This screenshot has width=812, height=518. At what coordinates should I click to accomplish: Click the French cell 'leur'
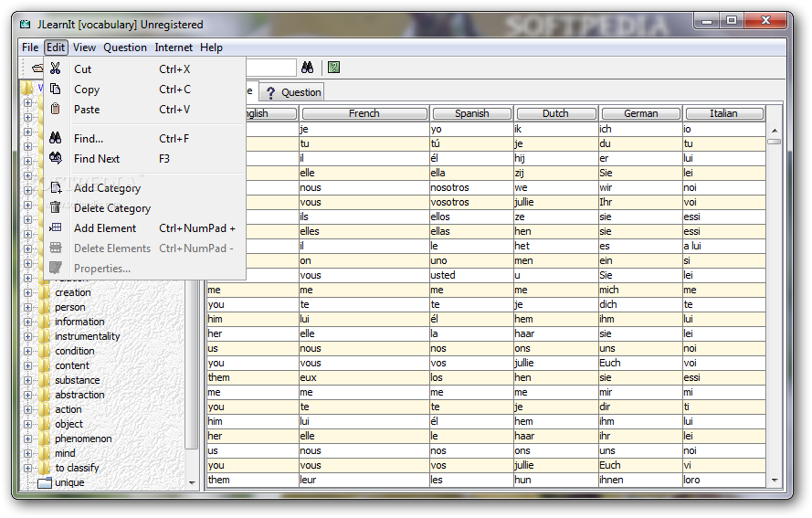pos(364,480)
